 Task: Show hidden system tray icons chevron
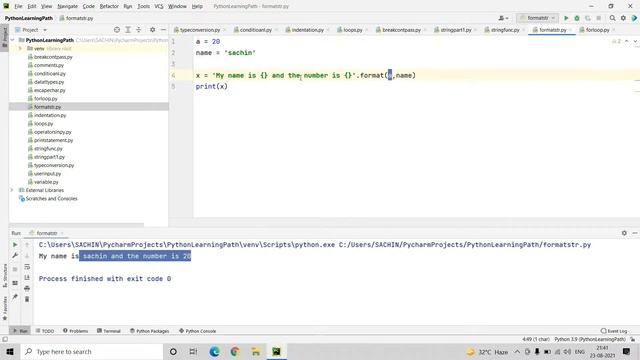pos(517,351)
